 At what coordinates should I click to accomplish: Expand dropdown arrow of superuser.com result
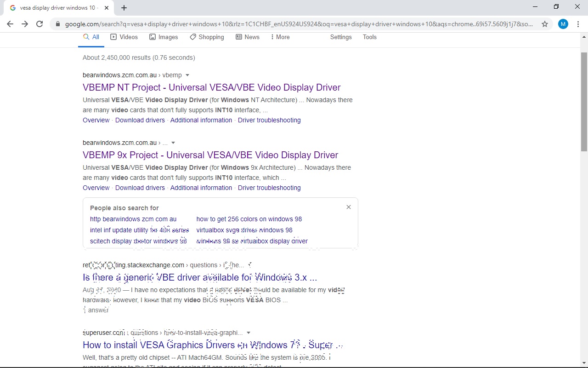pos(249,333)
